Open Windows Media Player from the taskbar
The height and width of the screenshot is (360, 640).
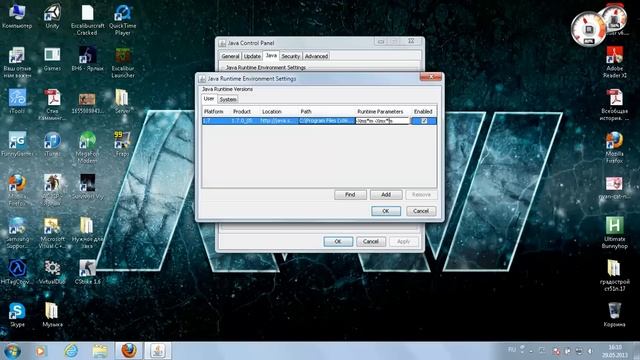coord(40,351)
